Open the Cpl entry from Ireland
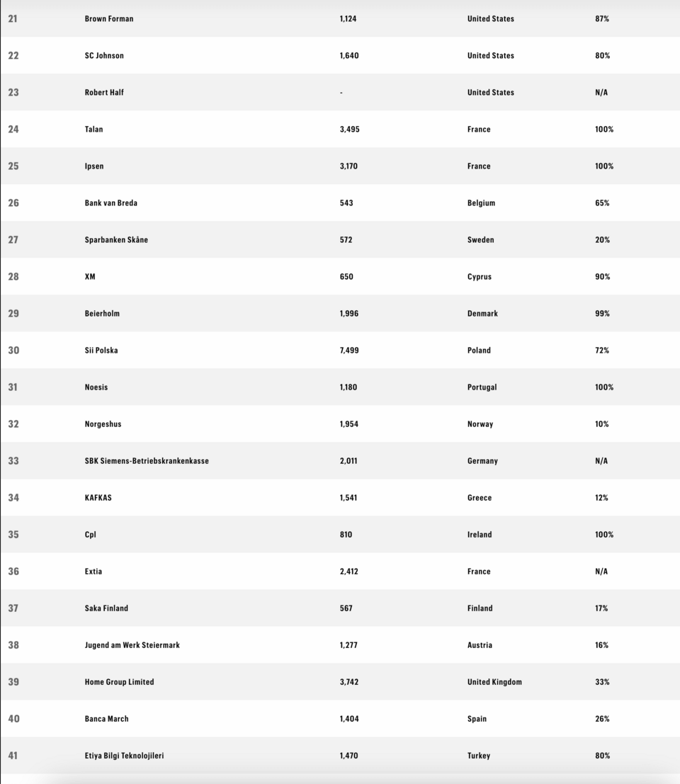 (90, 535)
